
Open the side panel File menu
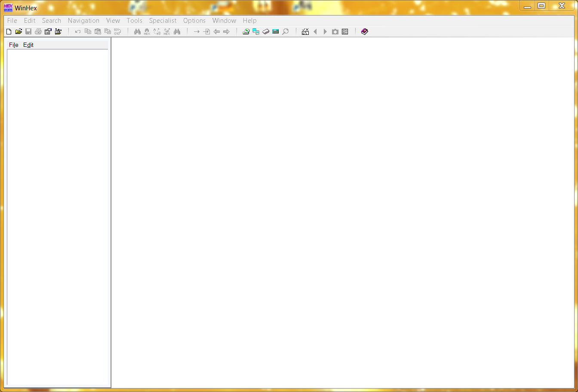pyautogui.click(x=14, y=45)
